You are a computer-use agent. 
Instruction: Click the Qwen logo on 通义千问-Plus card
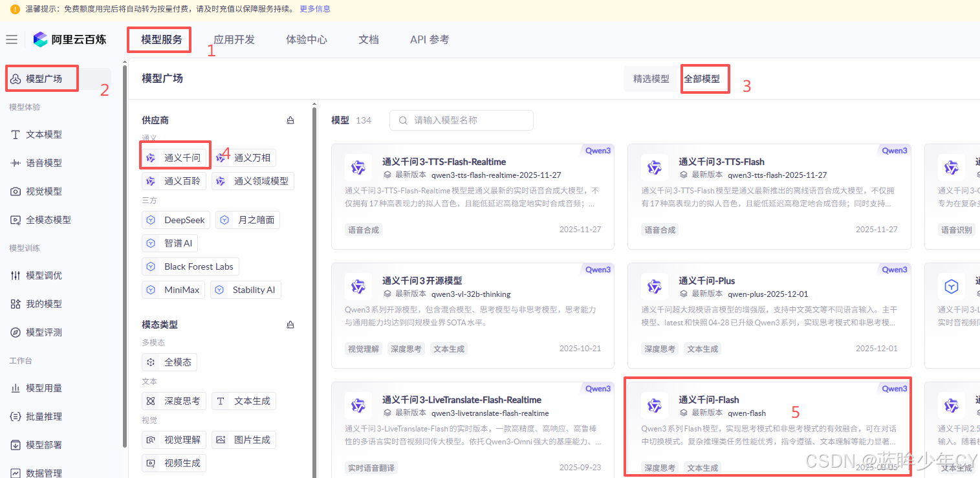pyautogui.click(x=655, y=287)
